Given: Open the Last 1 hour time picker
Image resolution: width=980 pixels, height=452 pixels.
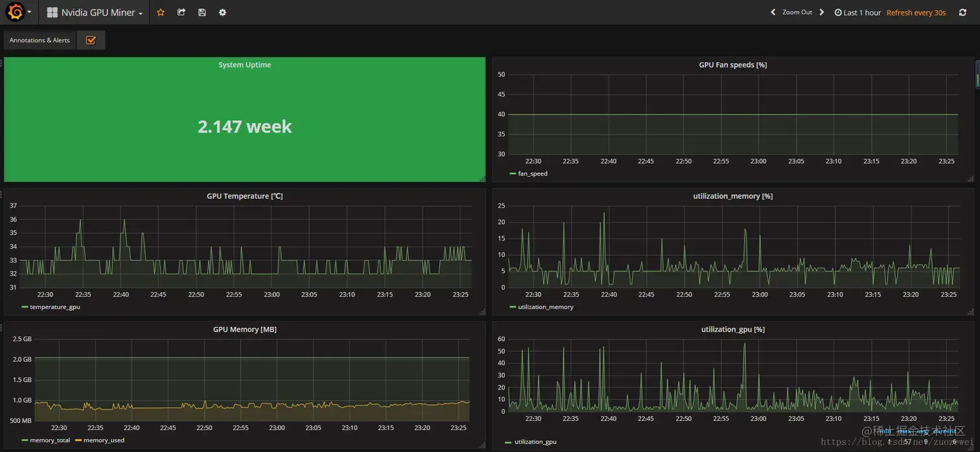Looking at the screenshot, I should tap(857, 12).
